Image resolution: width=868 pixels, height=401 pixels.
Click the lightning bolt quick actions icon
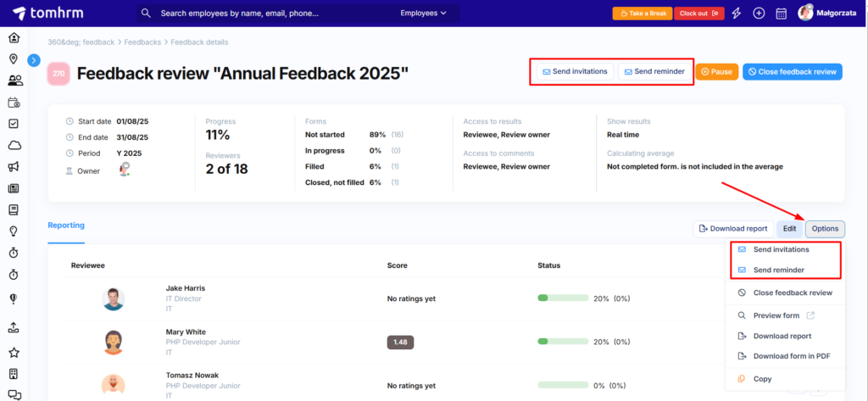point(737,14)
